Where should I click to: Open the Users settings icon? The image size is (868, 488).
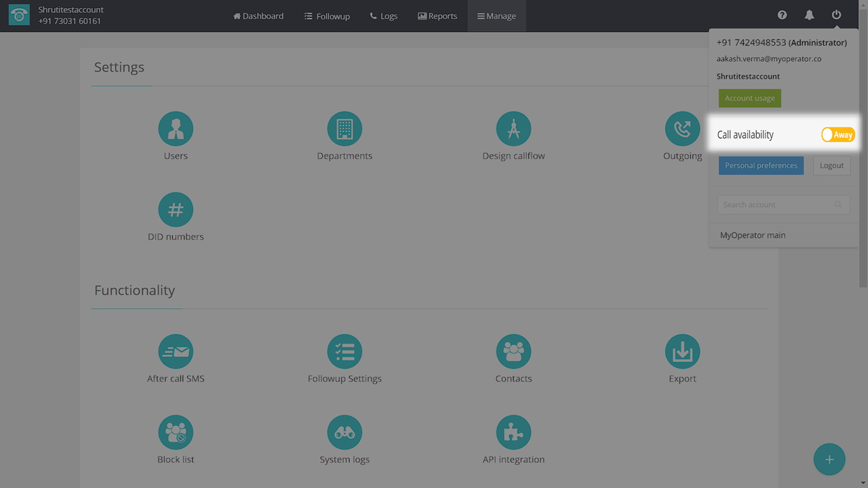(176, 129)
